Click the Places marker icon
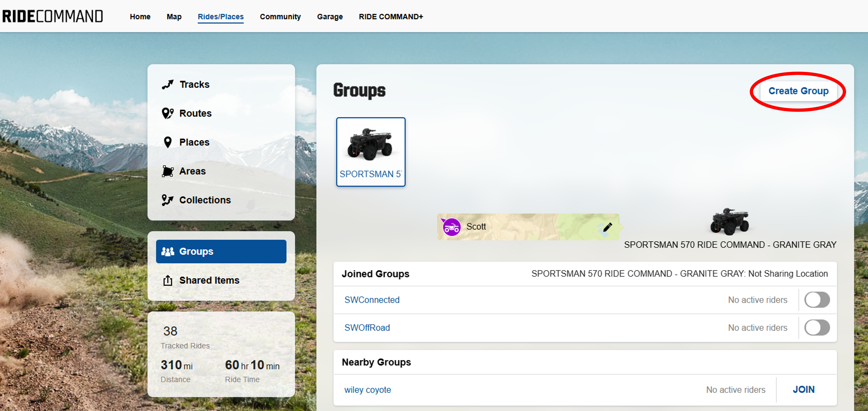This screenshot has height=411, width=868. 167,142
